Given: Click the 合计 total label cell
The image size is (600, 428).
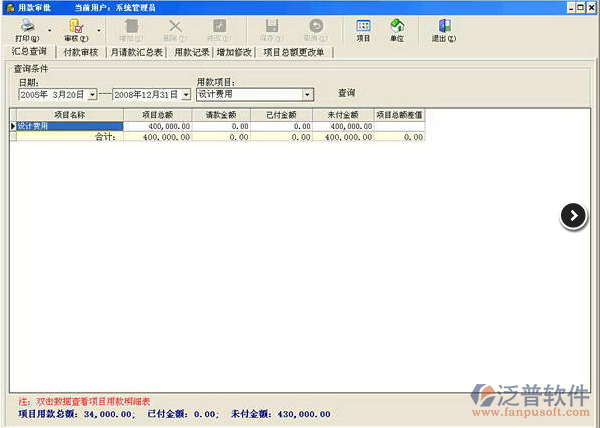Looking at the screenshot, I should coord(70,137).
